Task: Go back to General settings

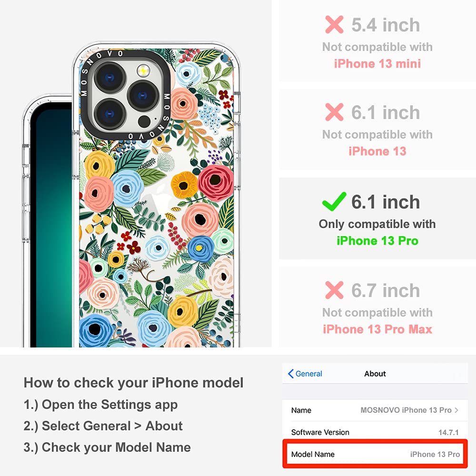Action: point(305,374)
